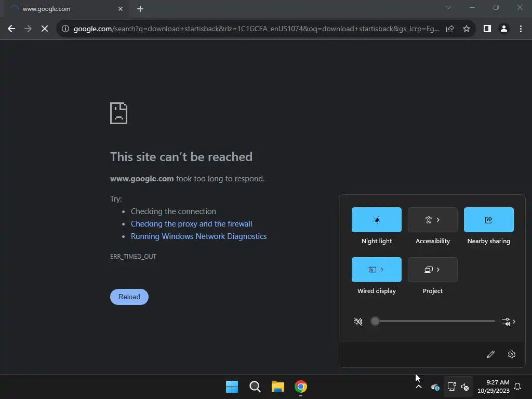Screen dimensions: 532x399
Task: Open the clock and date 9:27 AM
Action: (x=494, y=387)
